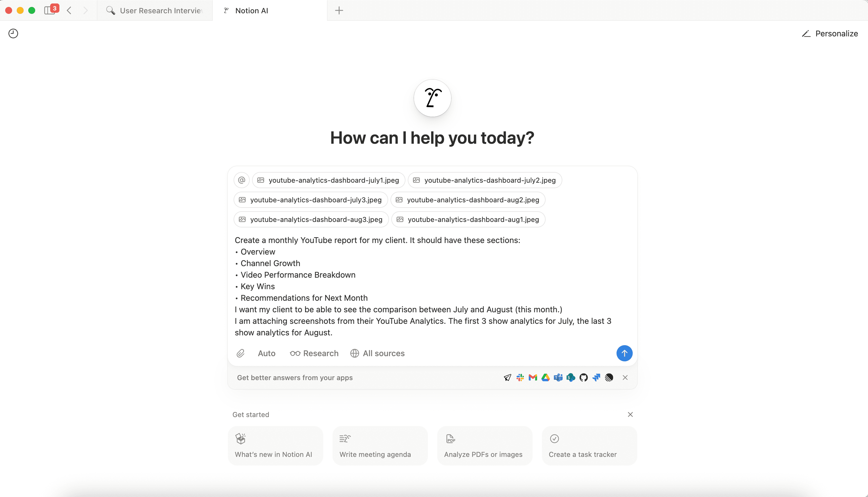The image size is (868, 497).
Task: Connect the Jira app icon
Action: [596, 378]
